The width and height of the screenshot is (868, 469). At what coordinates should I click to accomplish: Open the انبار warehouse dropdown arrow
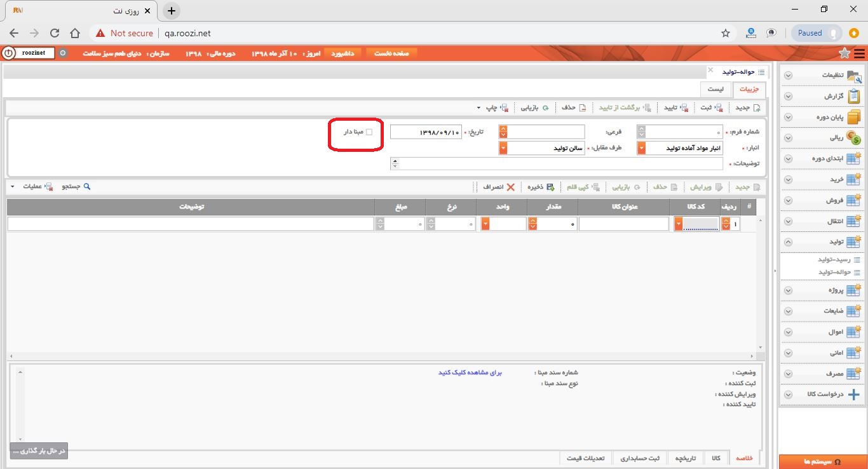(642, 148)
